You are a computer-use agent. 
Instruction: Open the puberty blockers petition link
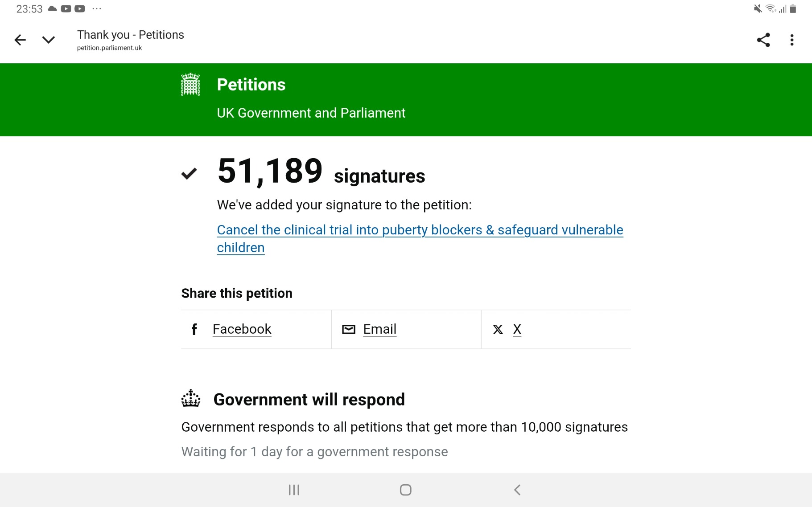point(419,230)
